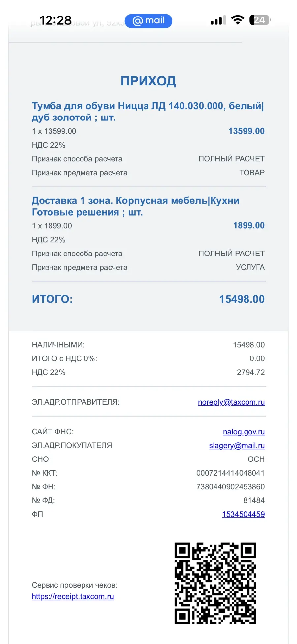Tap the slagery@mail.ru buyer email link

237,445
